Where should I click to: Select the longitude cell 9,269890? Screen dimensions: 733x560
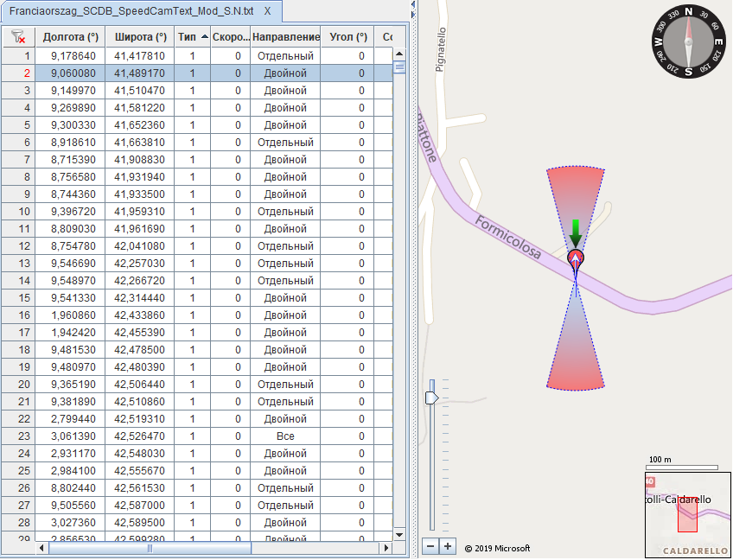70,108
